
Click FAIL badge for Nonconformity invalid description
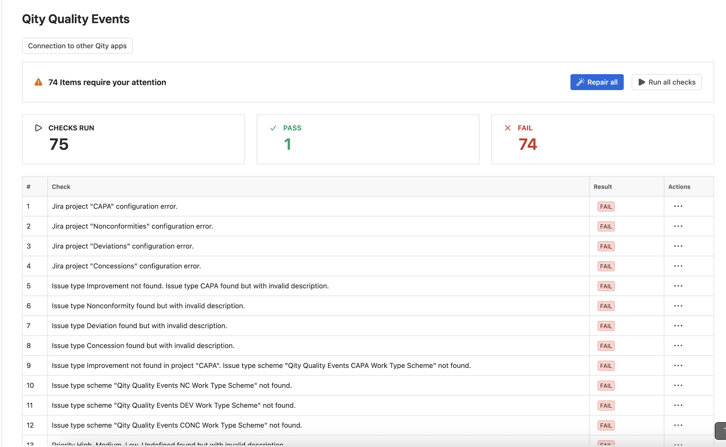coord(606,306)
